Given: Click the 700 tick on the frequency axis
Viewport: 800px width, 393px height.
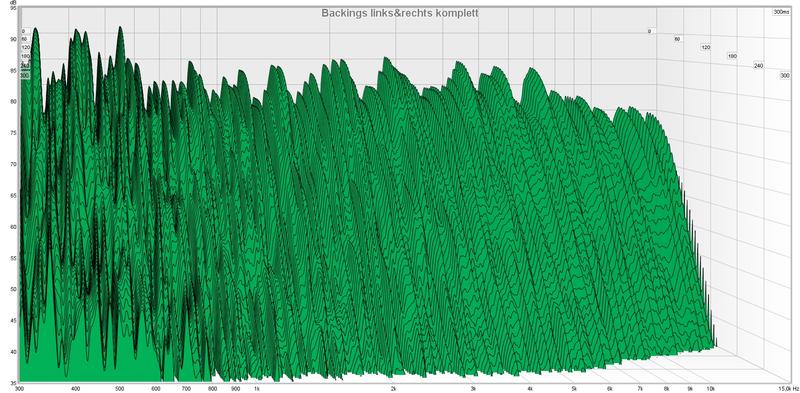Looking at the screenshot, I should [x=186, y=389].
